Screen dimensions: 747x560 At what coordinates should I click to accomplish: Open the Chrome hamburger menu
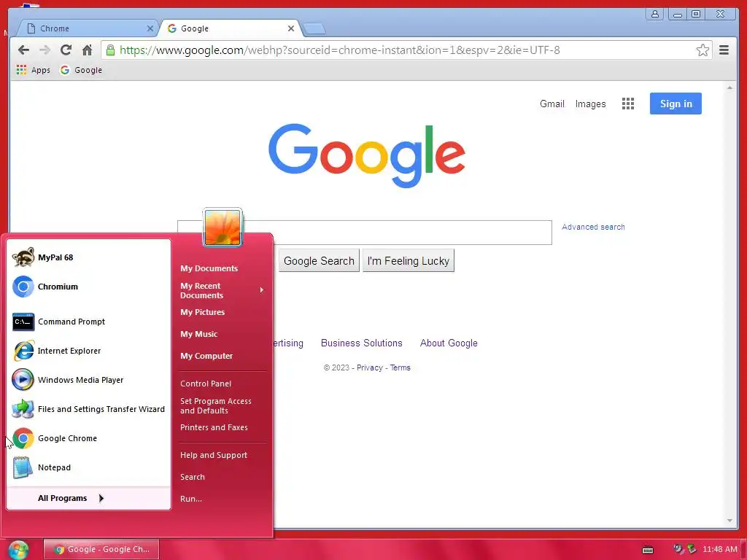coord(724,50)
